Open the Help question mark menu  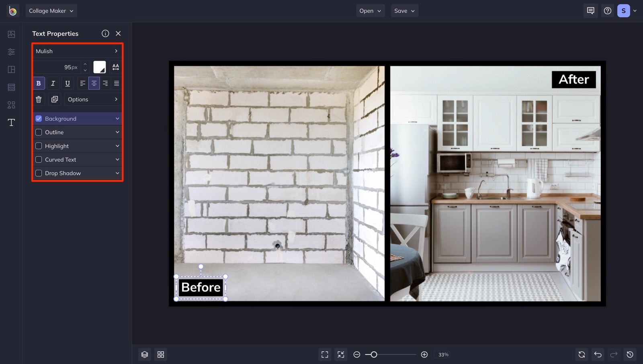pos(607,11)
